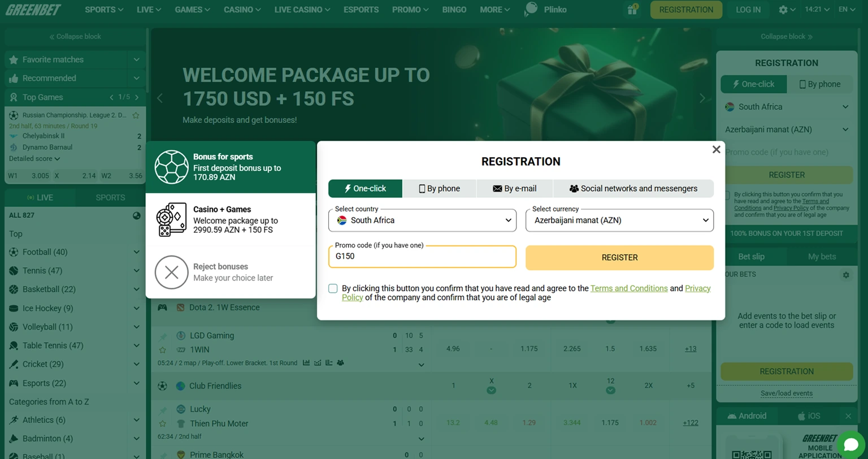The width and height of the screenshot is (868, 459).
Task: Choose Reject bonuses option
Action: [x=231, y=272]
